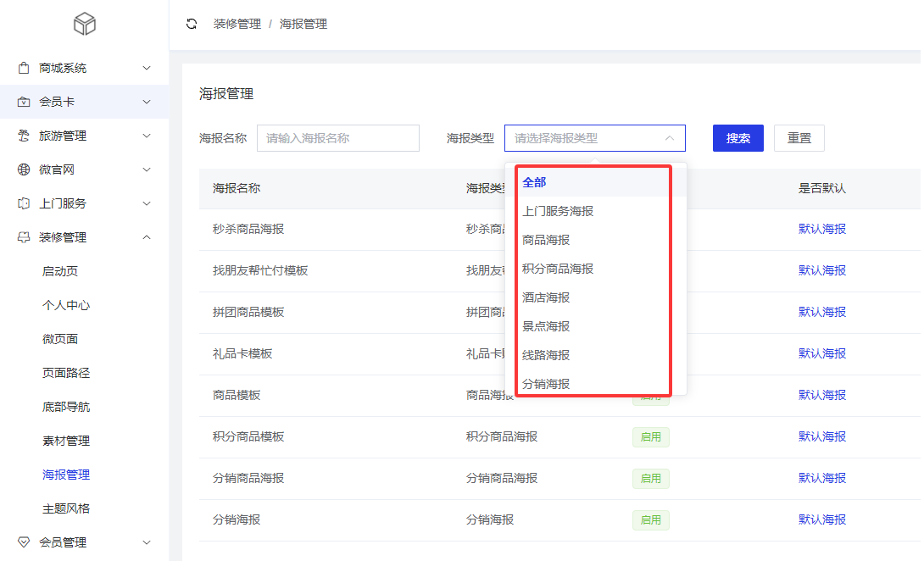Click the 重置 reset button
The width and height of the screenshot is (924, 561).
[799, 138]
